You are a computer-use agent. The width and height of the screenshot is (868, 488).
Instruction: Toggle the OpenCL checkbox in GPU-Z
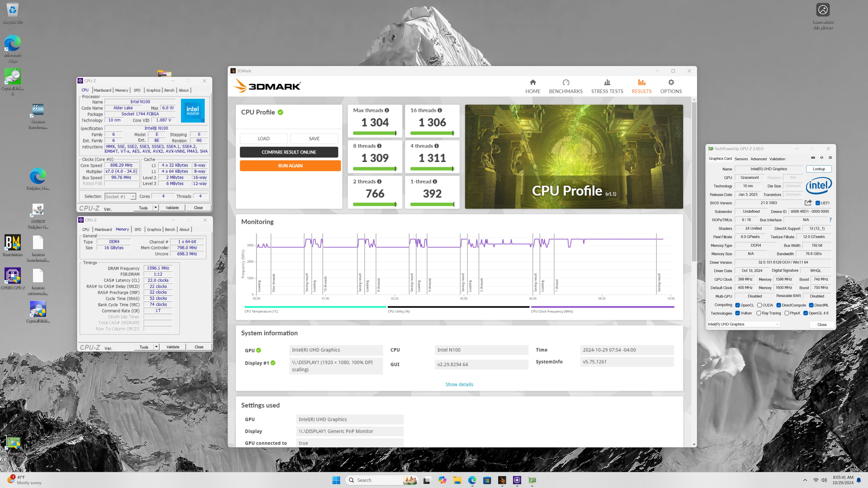(738, 305)
